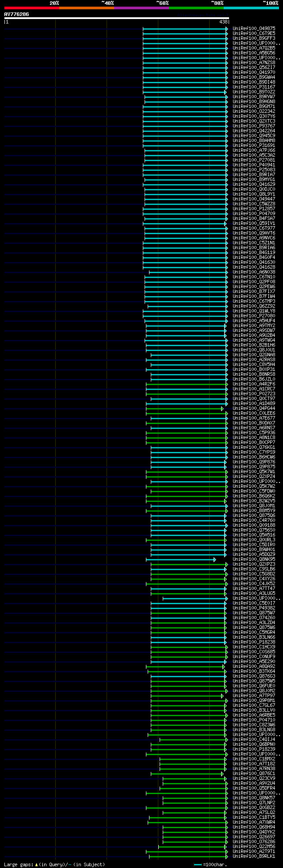Open hit UniRef100_A5BG56
This screenshot has height=868, width=283.
[254, 53]
